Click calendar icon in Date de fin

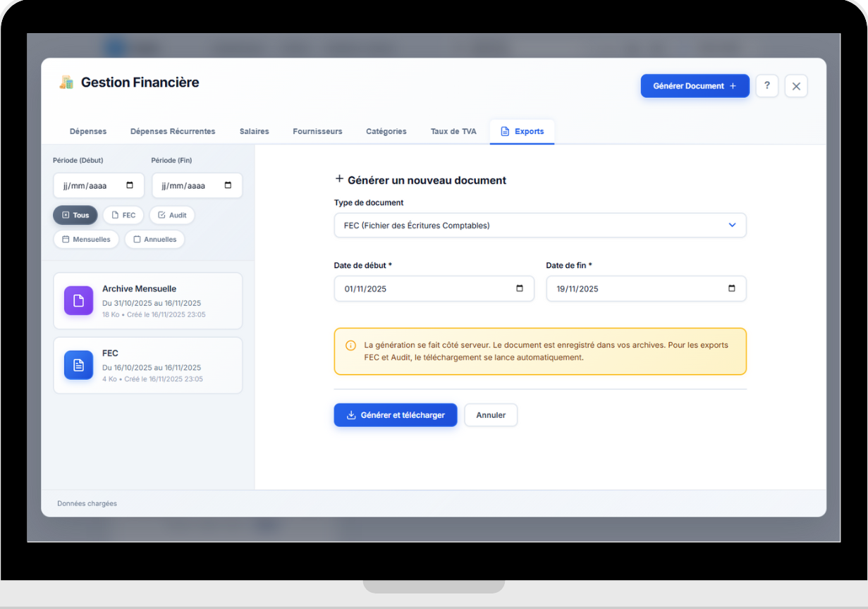click(x=731, y=288)
